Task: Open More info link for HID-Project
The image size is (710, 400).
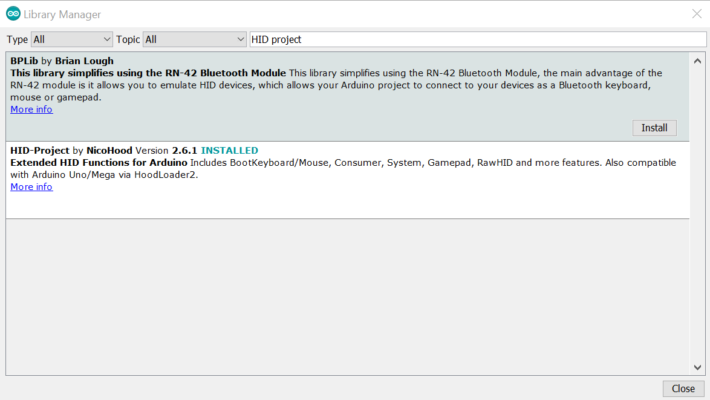Action: point(31,187)
